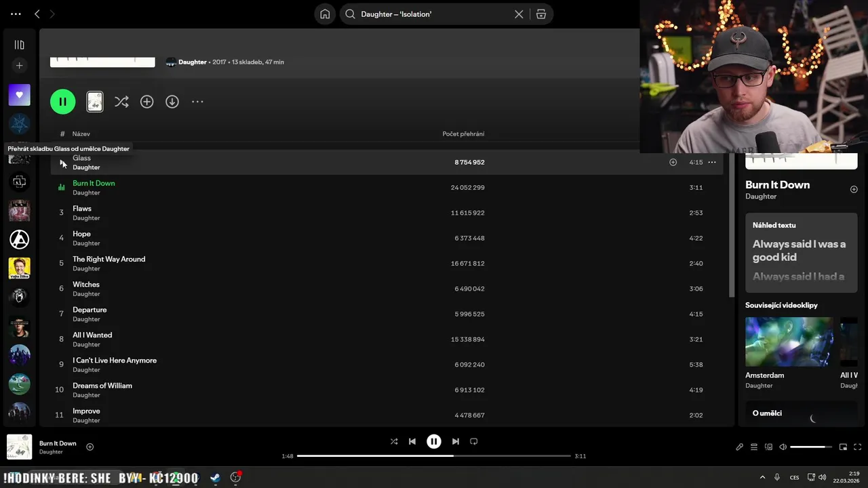Select the track Improve
868x488 pixels.
click(86, 411)
